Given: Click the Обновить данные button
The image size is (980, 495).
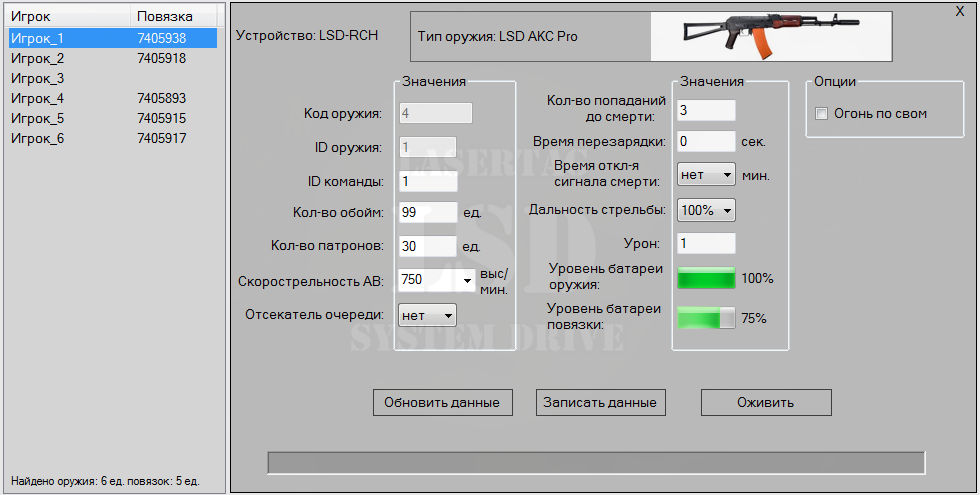Looking at the screenshot, I should pos(442,402).
